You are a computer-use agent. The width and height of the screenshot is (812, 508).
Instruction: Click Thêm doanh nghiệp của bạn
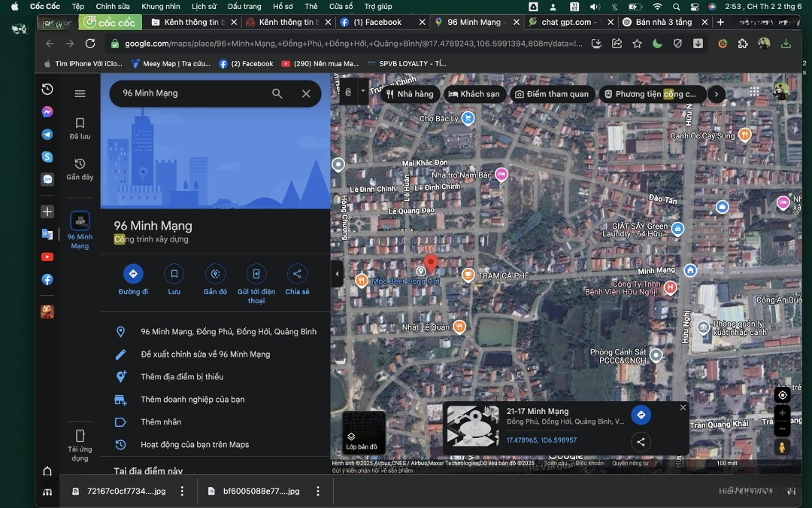pos(192,400)
